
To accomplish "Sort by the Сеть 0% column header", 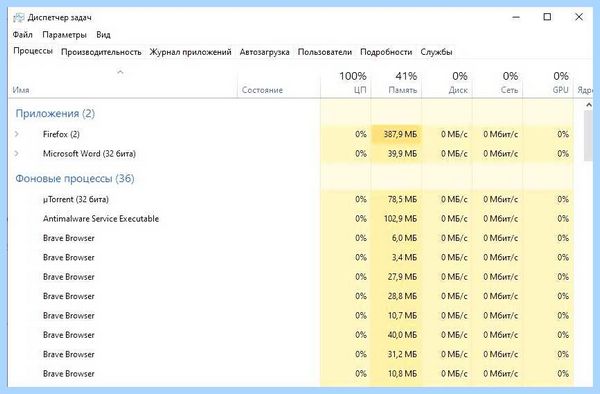I will pyautogui.click(x=497, y=83).
